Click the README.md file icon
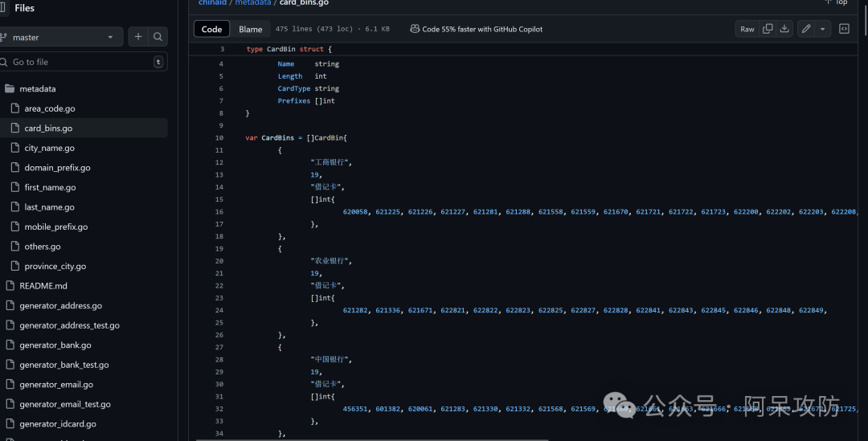 (x=10, y=286)
